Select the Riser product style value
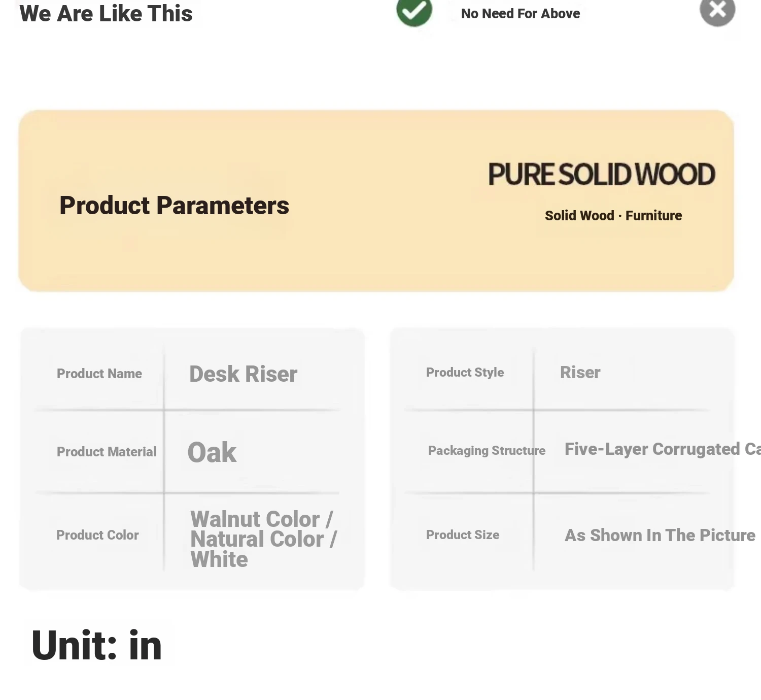 tap(580, 373)
